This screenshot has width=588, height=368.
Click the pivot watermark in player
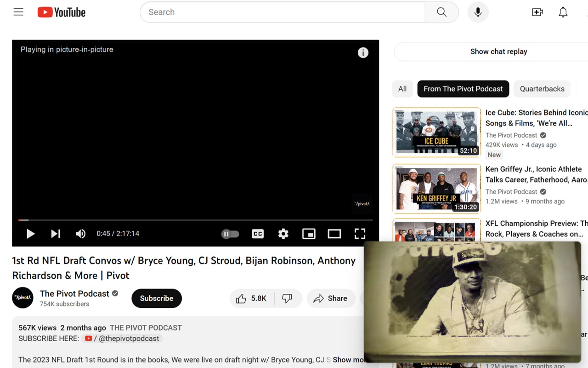point(362,203)
